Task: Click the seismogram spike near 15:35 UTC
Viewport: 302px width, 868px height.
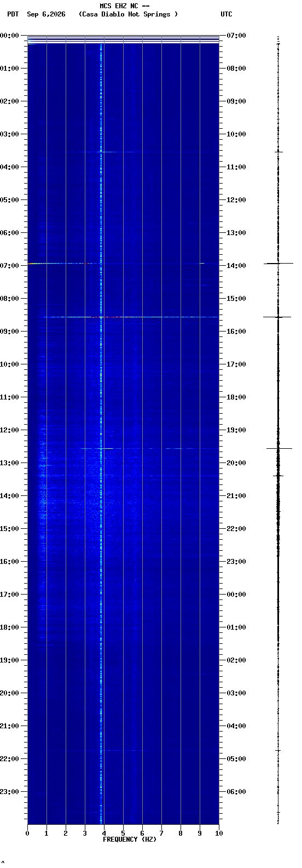Action: click(x=277, y=317)
